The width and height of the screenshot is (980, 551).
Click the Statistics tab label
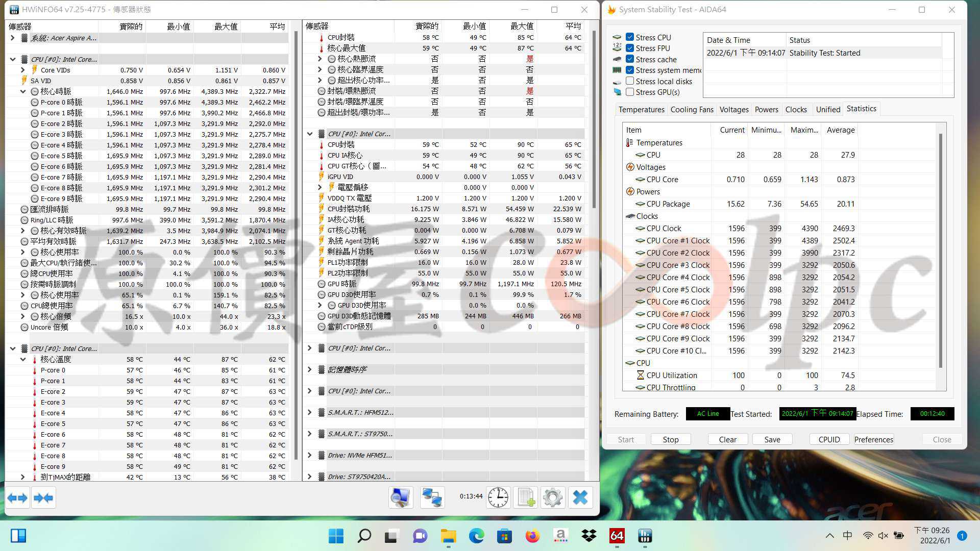point(861,109)
